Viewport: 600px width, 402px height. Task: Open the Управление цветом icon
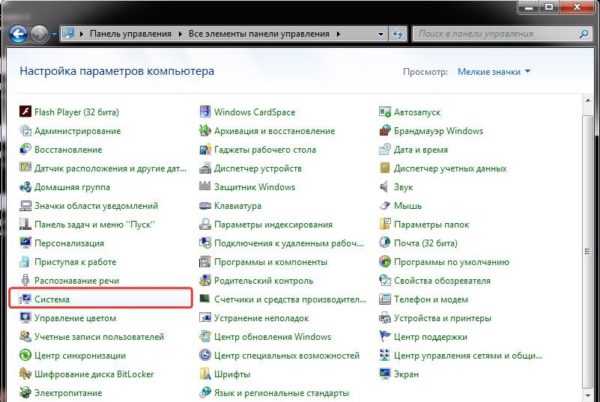click(25, 318)
